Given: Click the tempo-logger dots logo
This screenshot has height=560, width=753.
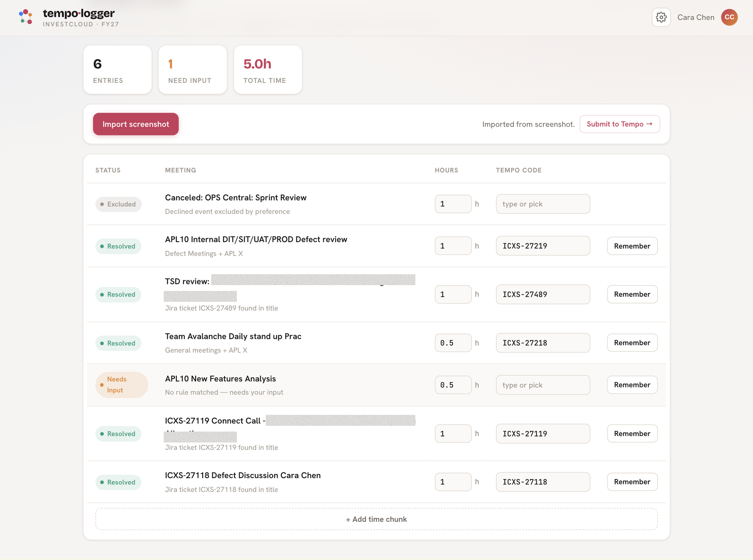Looking at the screenshot, I should coord(26,17).
